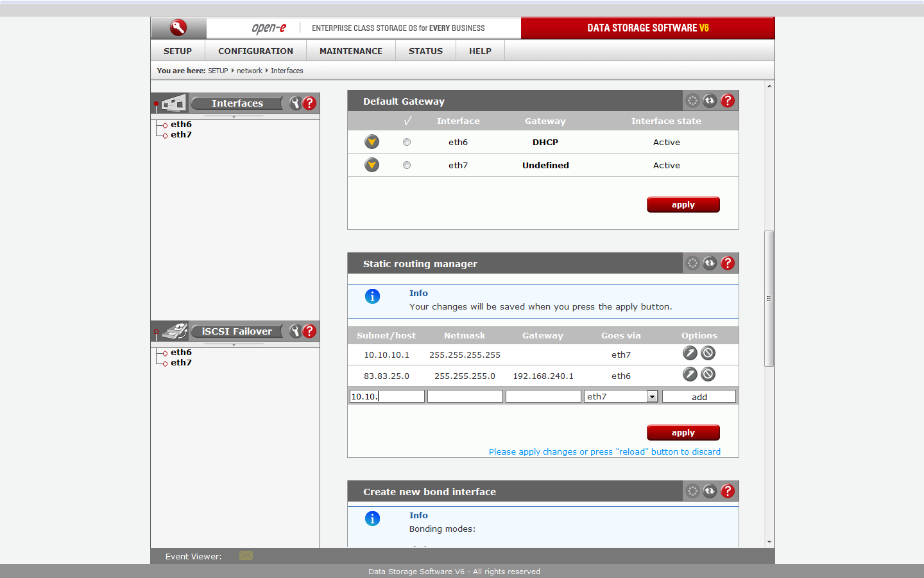The image size is (924, 578).
Task: Open the Goes via eth7 dropdown
Action: tap(652, 397)
